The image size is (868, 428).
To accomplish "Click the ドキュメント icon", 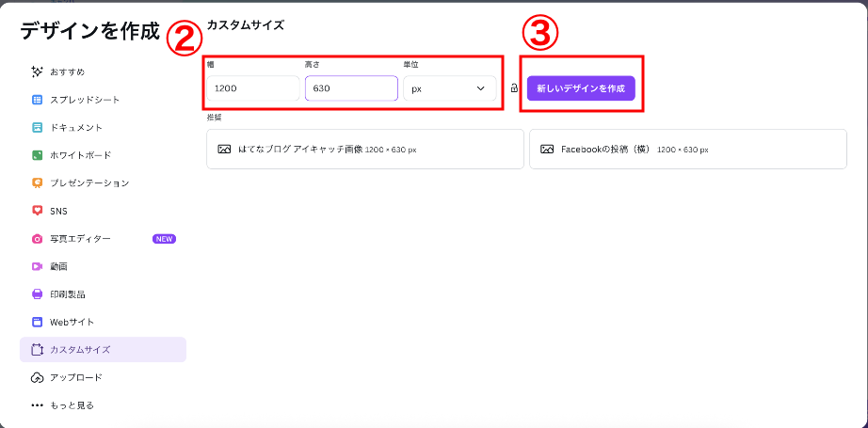I will click(38, 127).
